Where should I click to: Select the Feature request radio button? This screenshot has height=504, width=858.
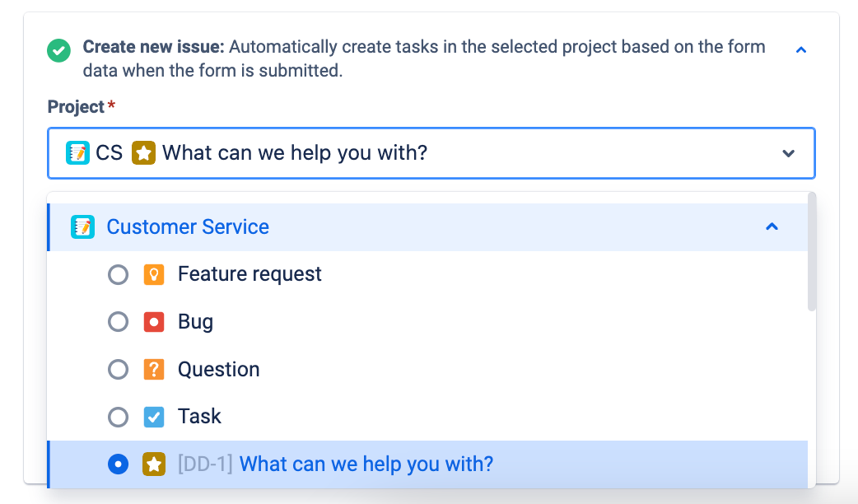118,273
